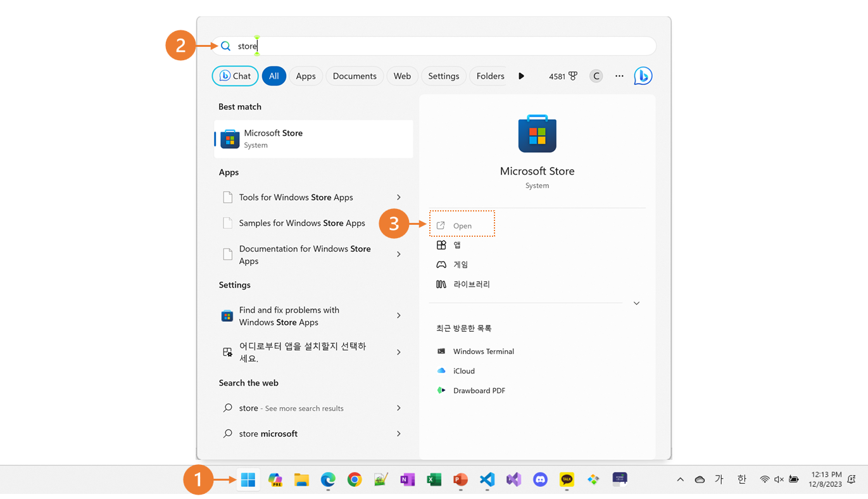This screenshot has width=868, height=499.
Task: Show more filter tabs with the arrow
Action: tap(521, 76)
